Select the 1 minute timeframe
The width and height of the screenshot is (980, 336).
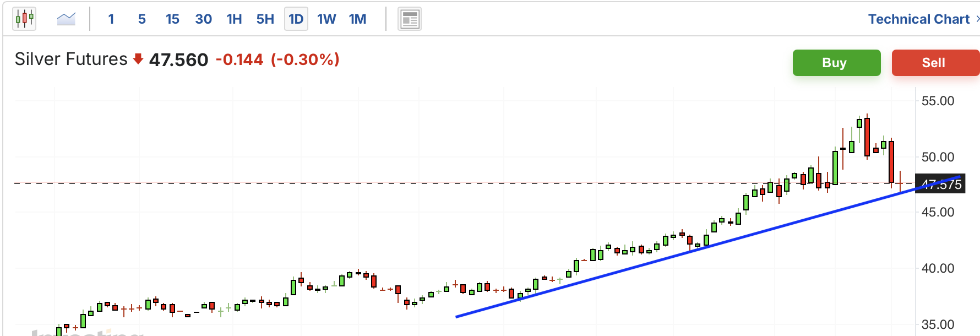click(x=111, y=19)
